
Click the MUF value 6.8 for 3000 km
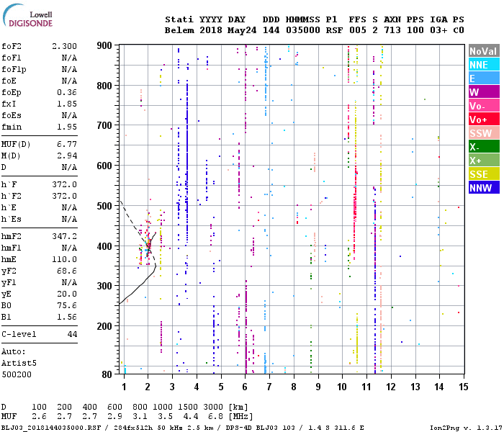tap(215, 417)
